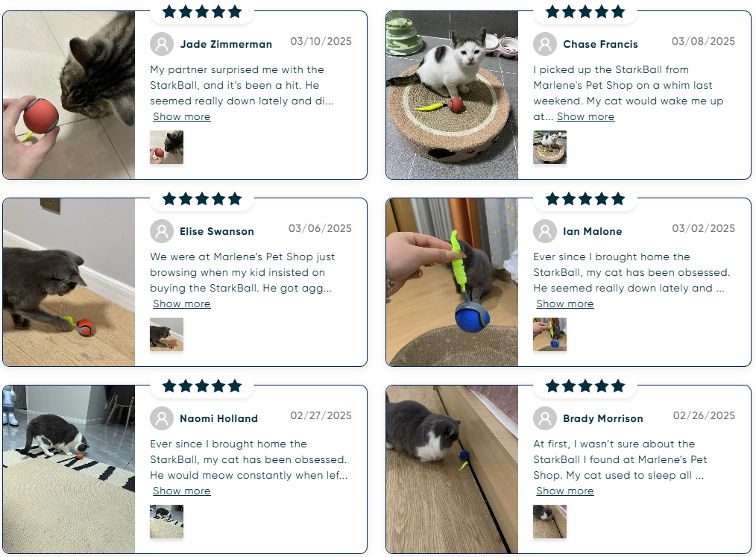The width and height of the screenshot is (756, 557).
Task: Click Ian Malone's avatar icon
Action: [545, 231]
